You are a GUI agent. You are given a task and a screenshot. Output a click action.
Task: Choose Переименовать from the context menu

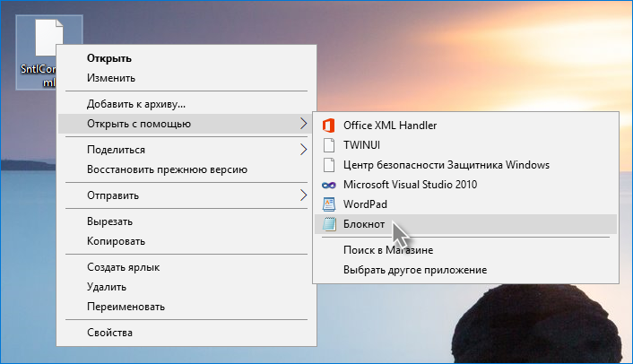coord(186,307)
